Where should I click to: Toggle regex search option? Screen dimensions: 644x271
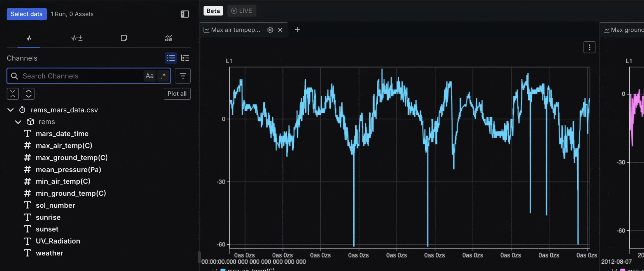(x=163, y=76)
